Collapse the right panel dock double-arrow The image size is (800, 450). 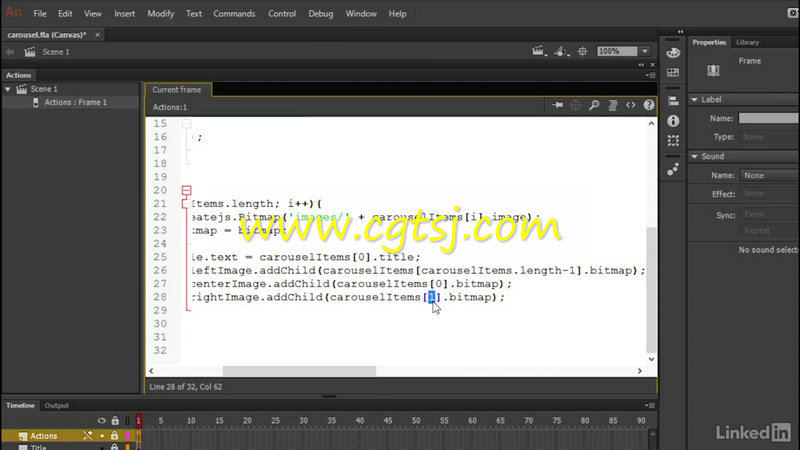pos(680,32)
